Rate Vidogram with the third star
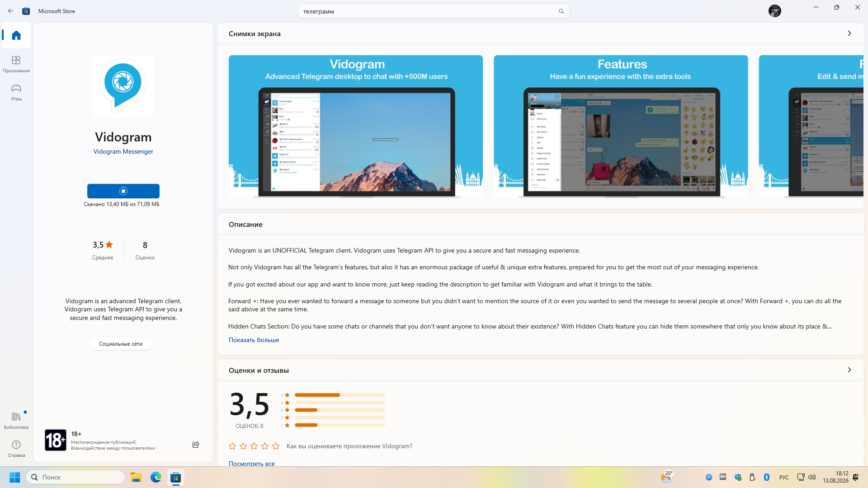This screenshot has height=488, width=868. (254, 446)
